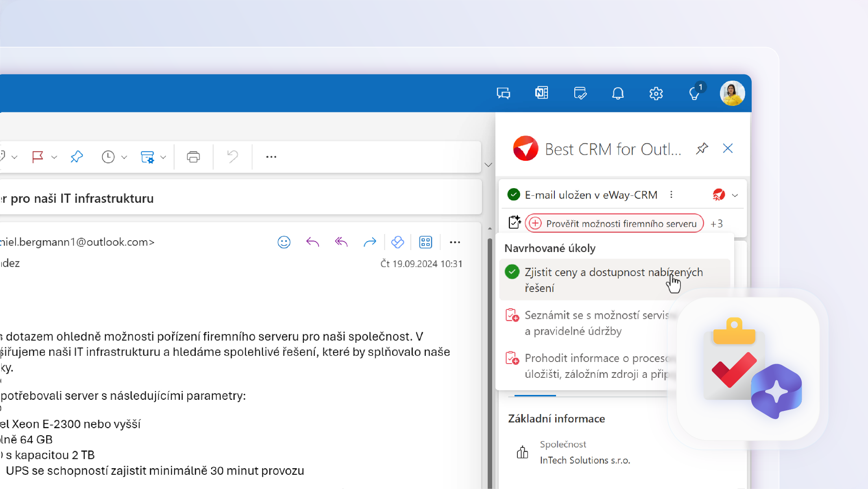Select task Zjistit ceny a dostupnost nabízených řešení
The image size is (868, 489).
pos(615,280)
